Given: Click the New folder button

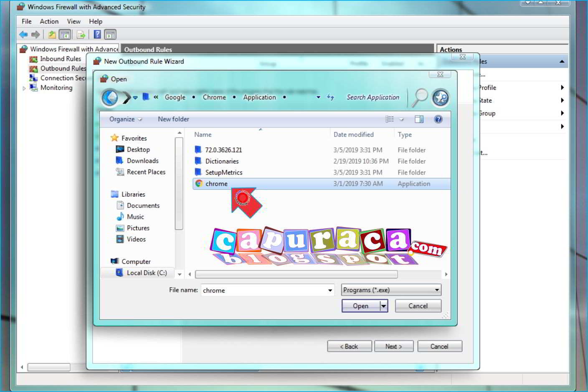Looking at the screenshot, I should [x=173, y=119].
